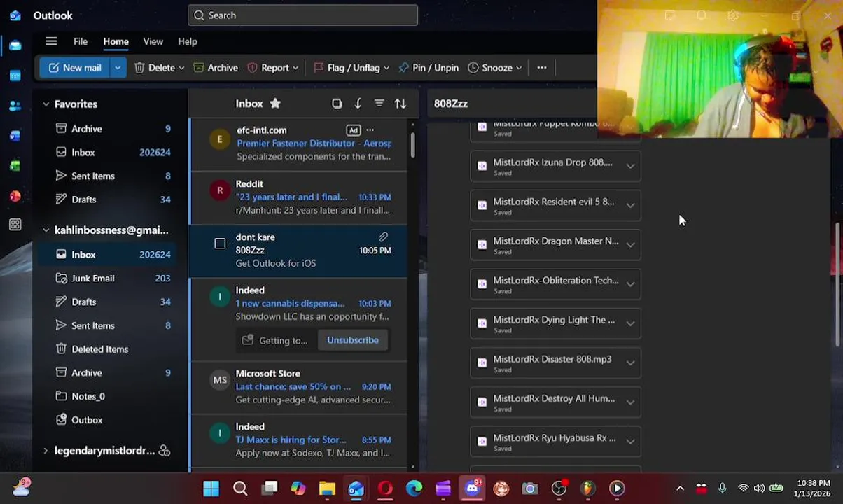The image size is (843, 504).
Task: Click the New mail button
Action: [x=74, y=68]
